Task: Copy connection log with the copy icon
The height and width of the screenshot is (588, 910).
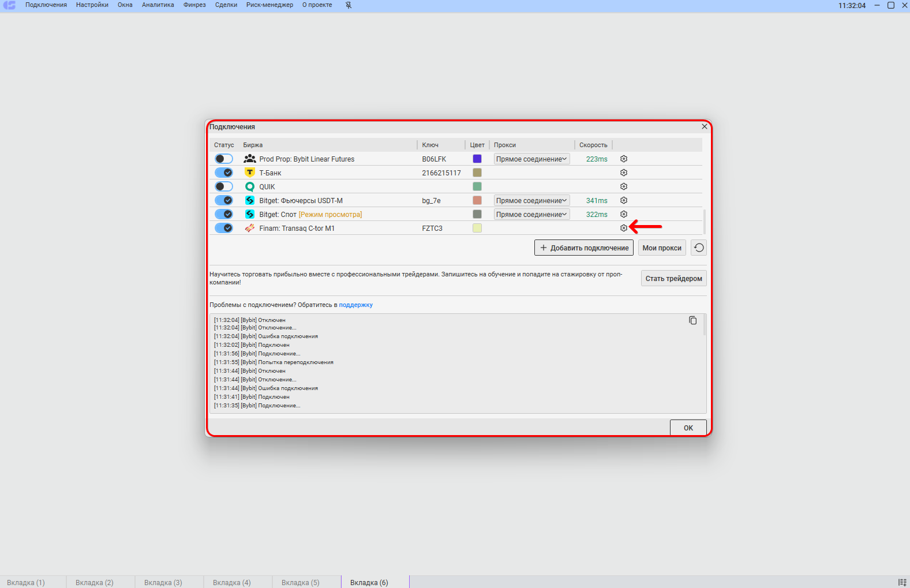Action: point(692,320)
